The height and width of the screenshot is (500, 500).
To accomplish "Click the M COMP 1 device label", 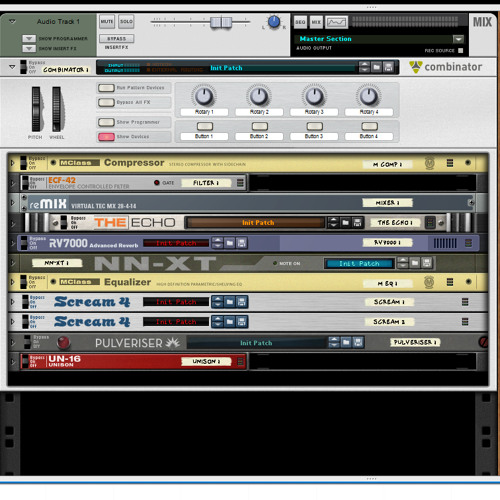I will pyautogui.click(x=387, y=164).
